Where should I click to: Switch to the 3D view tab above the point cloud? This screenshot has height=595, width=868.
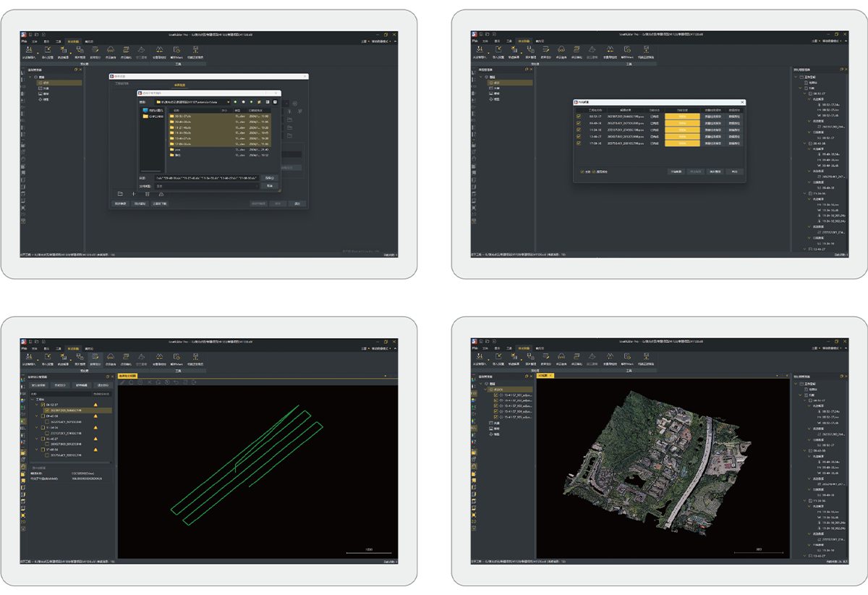[x=542, y=376]
